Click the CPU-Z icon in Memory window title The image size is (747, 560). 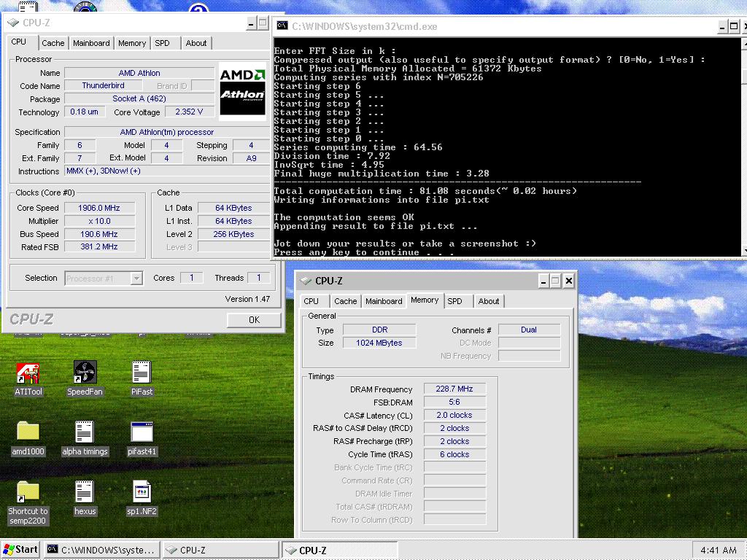[x=306, y=281]
